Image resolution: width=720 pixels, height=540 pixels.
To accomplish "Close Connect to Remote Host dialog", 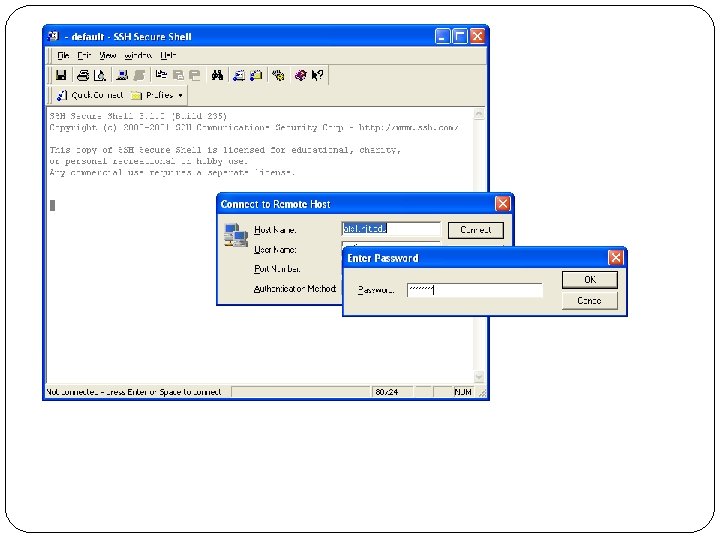I will pyautogui.click(x=503, y=203).
